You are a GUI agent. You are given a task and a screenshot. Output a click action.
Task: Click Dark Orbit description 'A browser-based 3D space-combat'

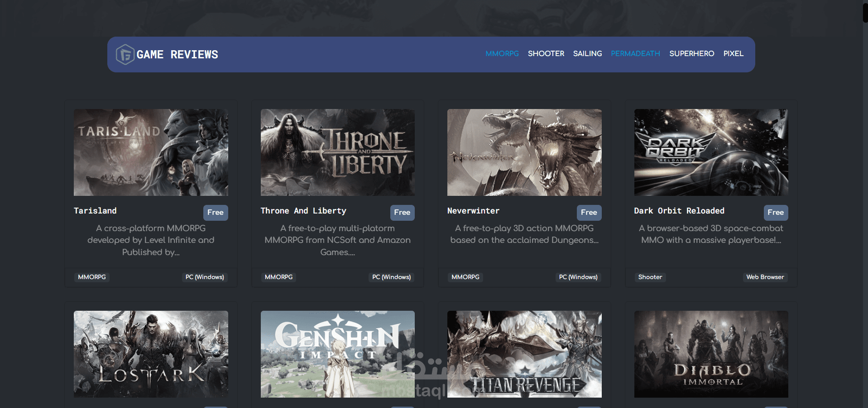coord(711,234)
